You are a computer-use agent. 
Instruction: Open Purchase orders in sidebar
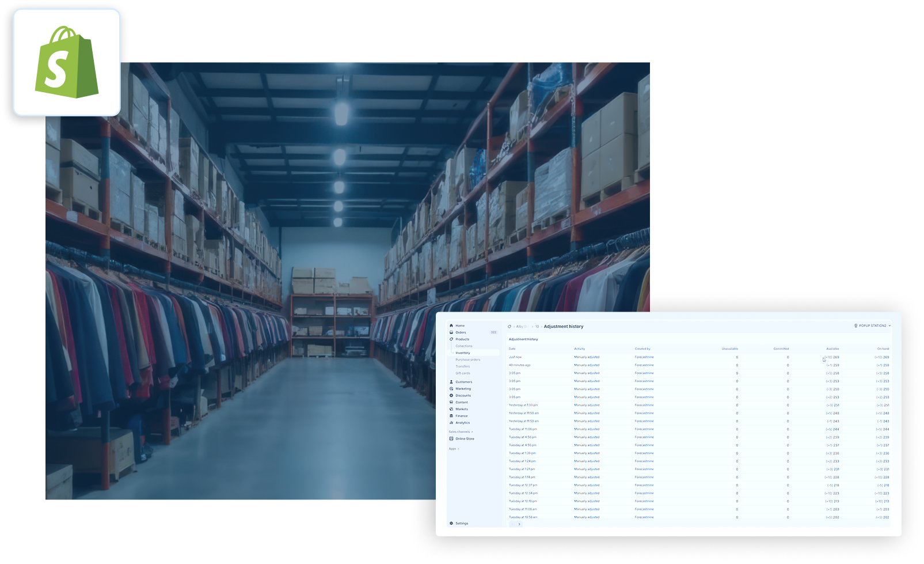[x=467, y=359]
